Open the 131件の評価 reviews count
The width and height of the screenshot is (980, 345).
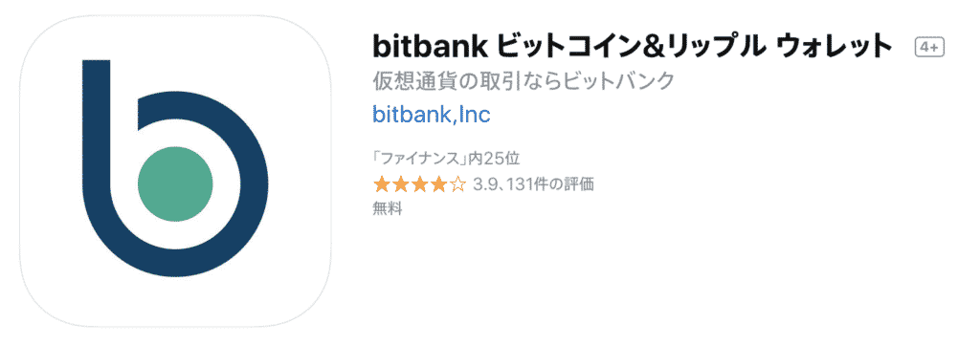pyautogui.click(x=547, y=184)
